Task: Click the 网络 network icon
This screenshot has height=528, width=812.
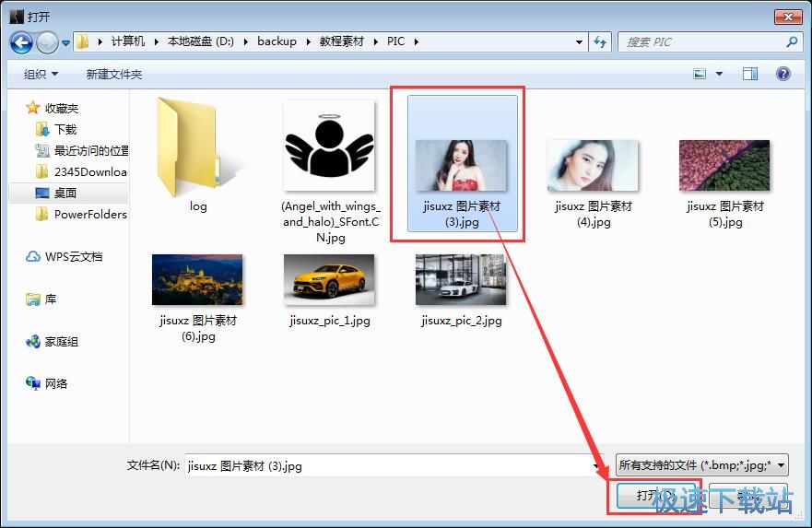Action: point(32,383)
